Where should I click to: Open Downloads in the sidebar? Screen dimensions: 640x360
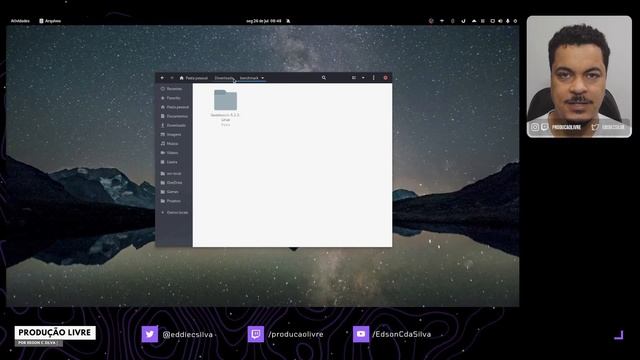[173, 125]
